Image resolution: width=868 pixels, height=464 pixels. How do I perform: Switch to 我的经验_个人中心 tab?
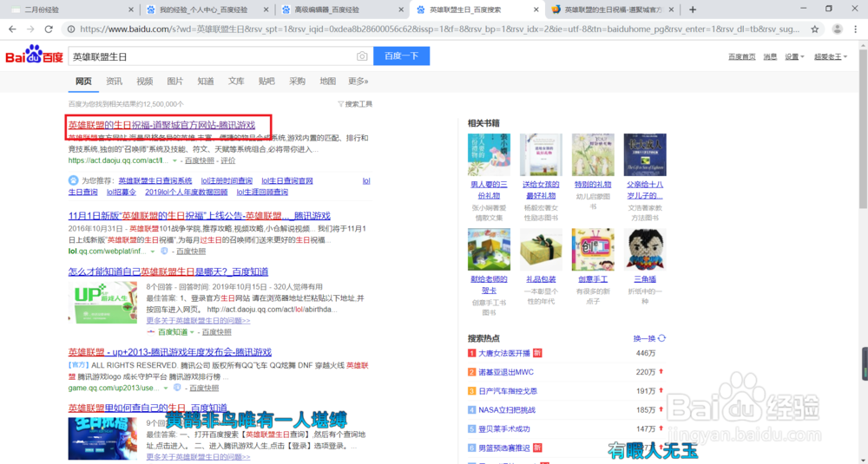coord(205,10)
